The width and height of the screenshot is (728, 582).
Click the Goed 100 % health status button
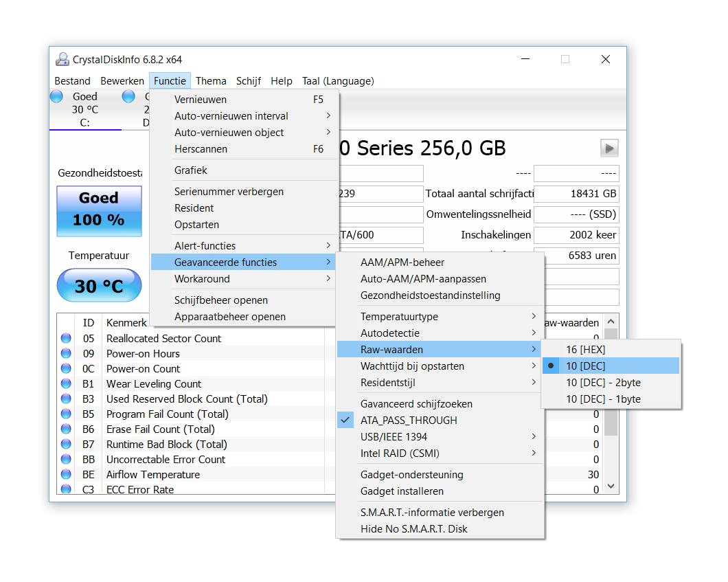[x=99, y=210]
